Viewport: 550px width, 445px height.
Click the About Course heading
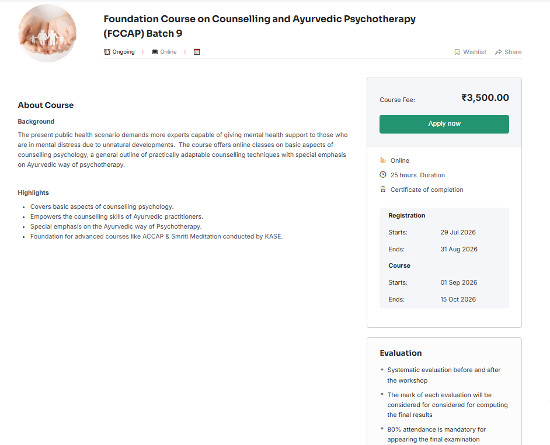(x=46, y=105)
